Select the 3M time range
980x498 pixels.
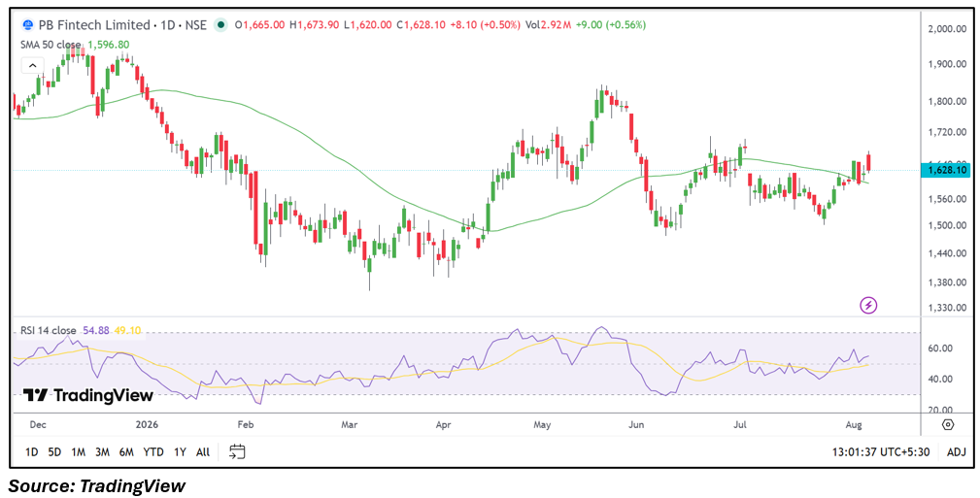coord(103,451)
